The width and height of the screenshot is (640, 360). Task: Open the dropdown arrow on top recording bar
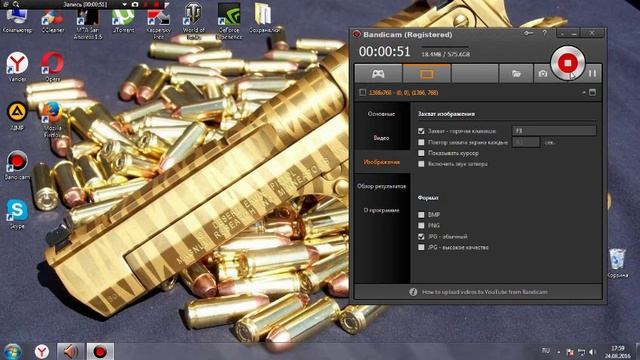tap(124, 4)
